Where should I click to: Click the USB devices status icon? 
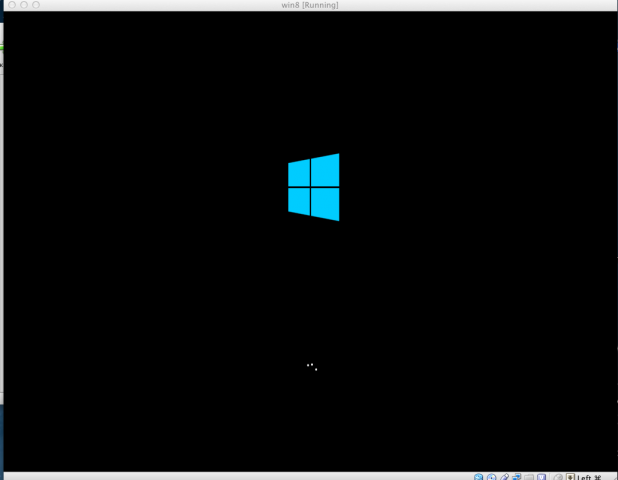[504, 477]
